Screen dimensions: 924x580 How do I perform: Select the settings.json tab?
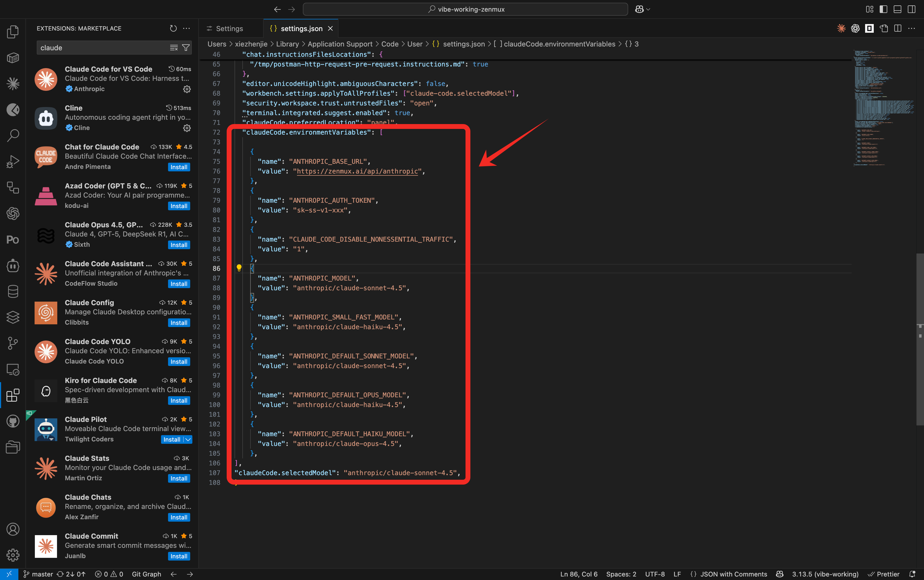tap(301, 28)
